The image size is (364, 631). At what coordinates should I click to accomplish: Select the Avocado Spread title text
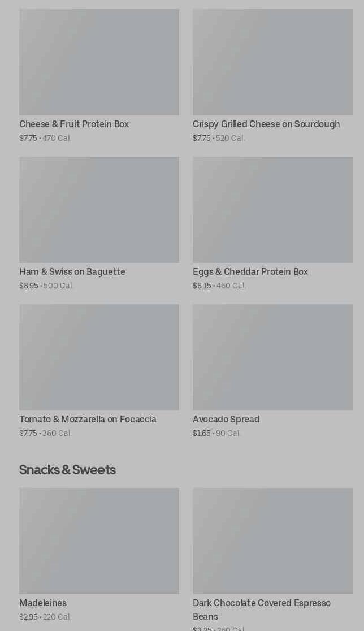(x=226, y=420)
